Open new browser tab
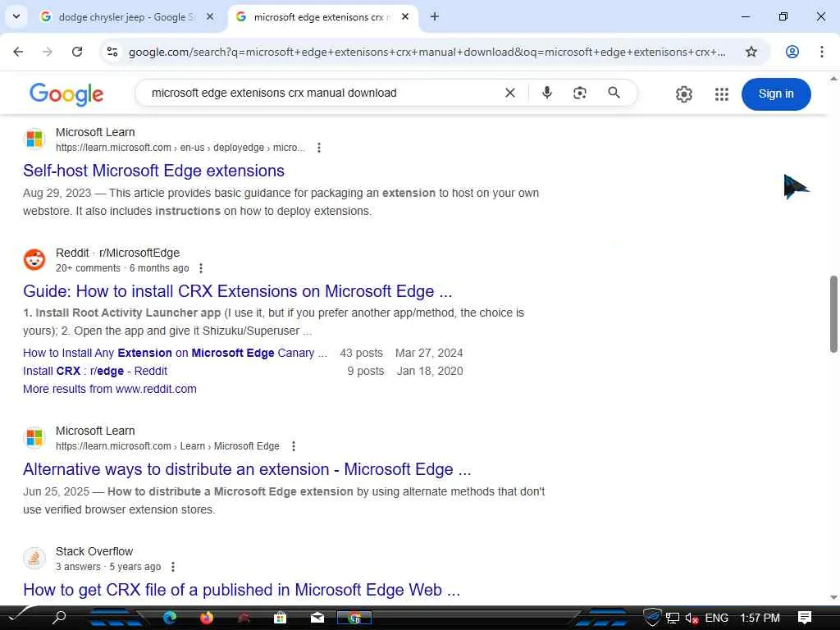Image resolution: width=840 pixels, height=630 pixels. click(435, 16)
